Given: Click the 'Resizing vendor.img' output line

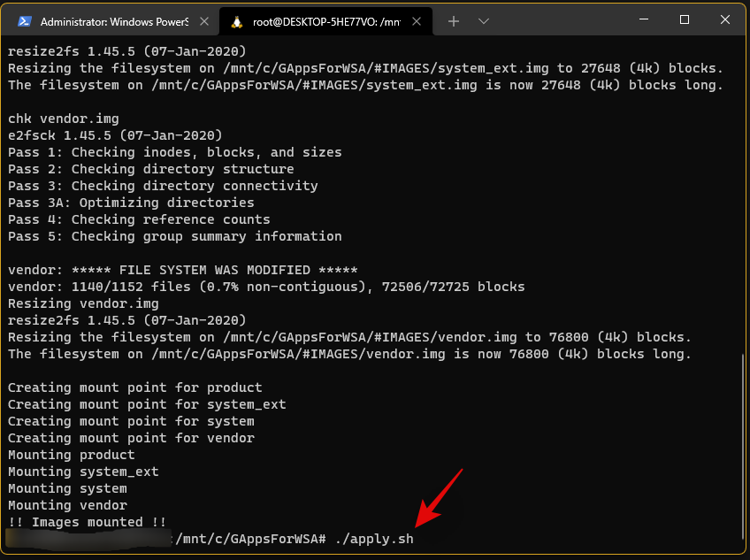Looking at the screenshot, I should (x=83, y=303).
